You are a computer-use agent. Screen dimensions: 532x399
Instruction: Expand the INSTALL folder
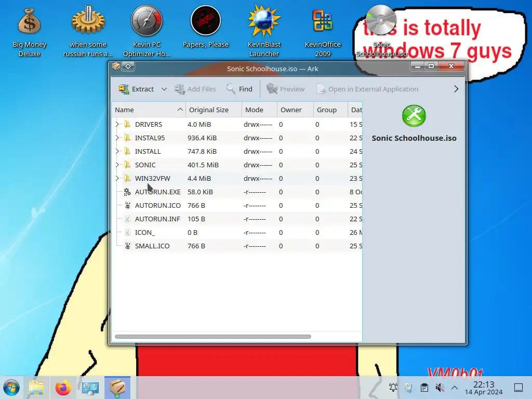pyautogui.click(x=117, y=151)
